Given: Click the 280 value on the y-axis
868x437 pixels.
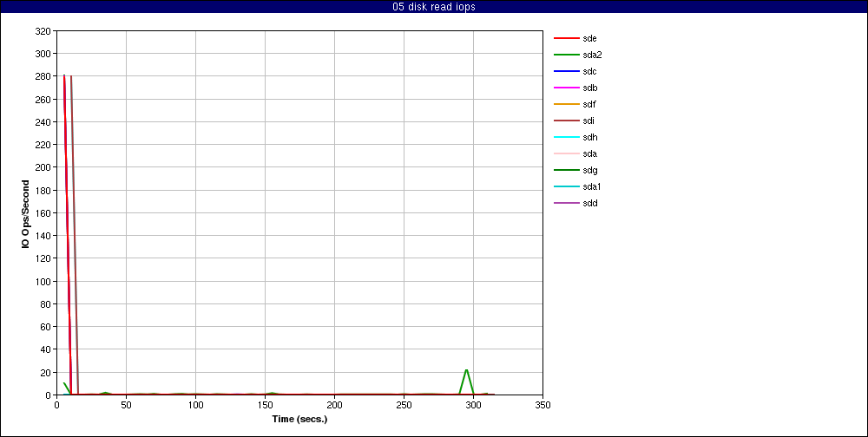Looking at the screenshot, I should (43, 76).
